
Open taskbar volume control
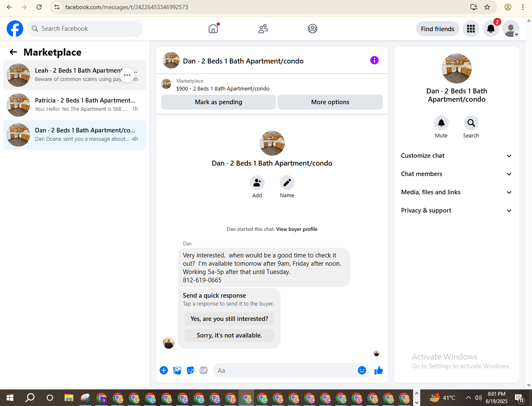pos(478,398)
